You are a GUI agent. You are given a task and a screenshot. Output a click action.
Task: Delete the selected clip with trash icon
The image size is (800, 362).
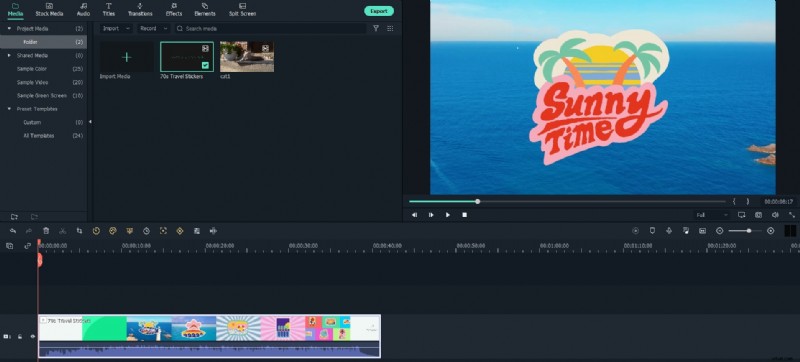[x=46, y=231]
